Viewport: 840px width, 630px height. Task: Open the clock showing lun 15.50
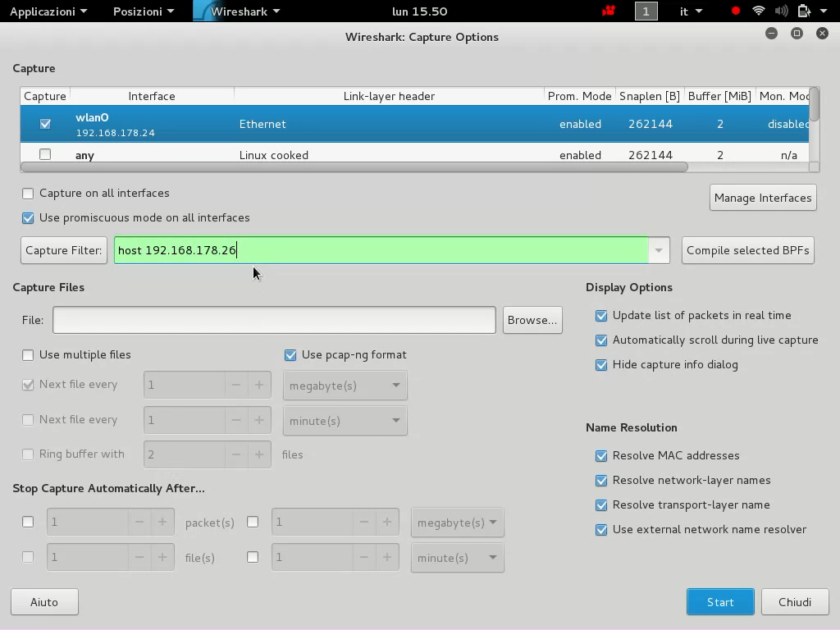(x=419, y=11)
